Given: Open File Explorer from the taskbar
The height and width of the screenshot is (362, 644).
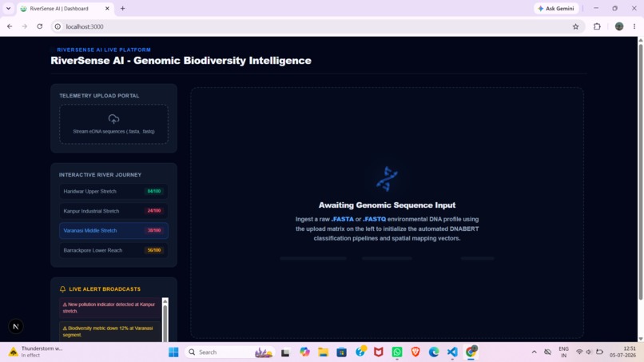Looking at the screenshot, I should (324, 352).
